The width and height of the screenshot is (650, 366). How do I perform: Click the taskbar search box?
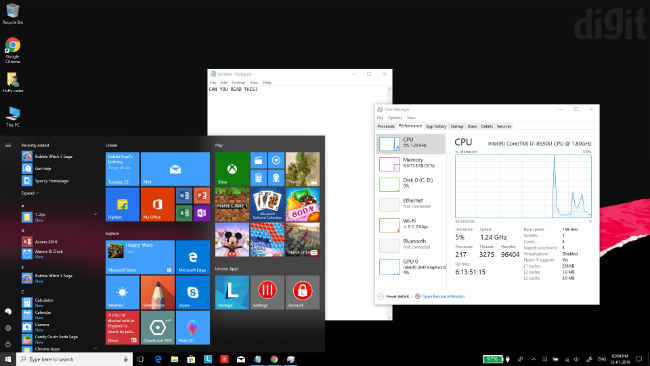74,359
